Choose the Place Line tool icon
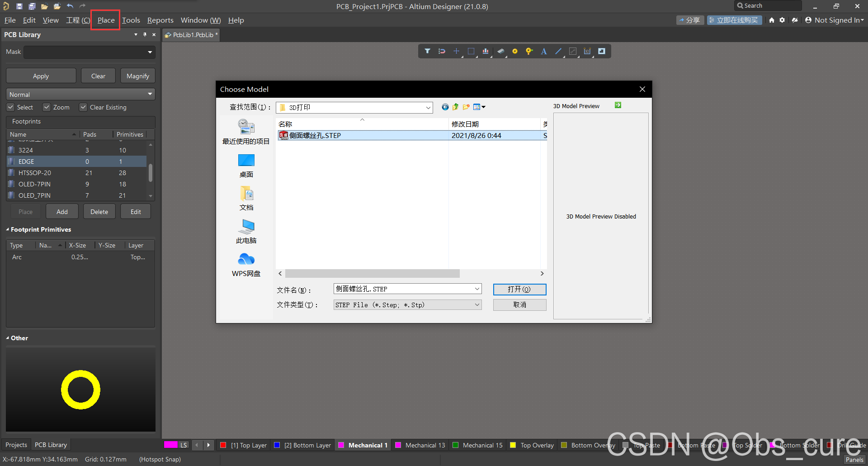The image size is (868, 466). click(558, 51)
